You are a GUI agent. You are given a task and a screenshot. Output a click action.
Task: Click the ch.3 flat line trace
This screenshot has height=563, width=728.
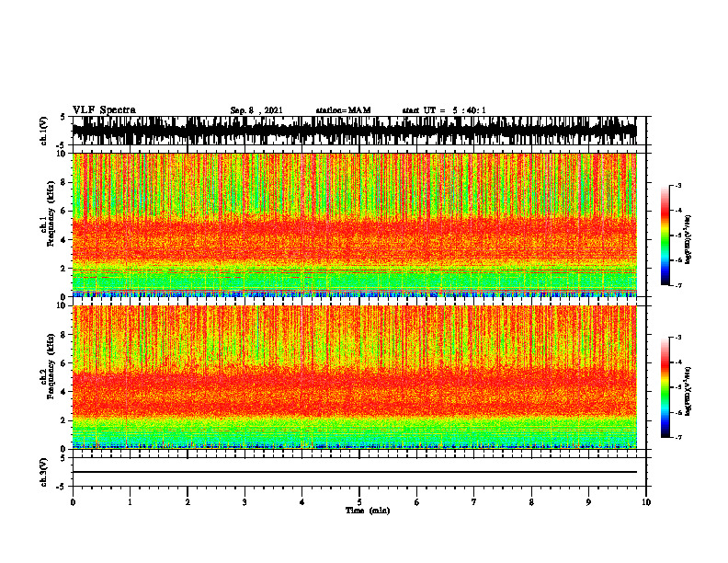click(x=354, y=472)
